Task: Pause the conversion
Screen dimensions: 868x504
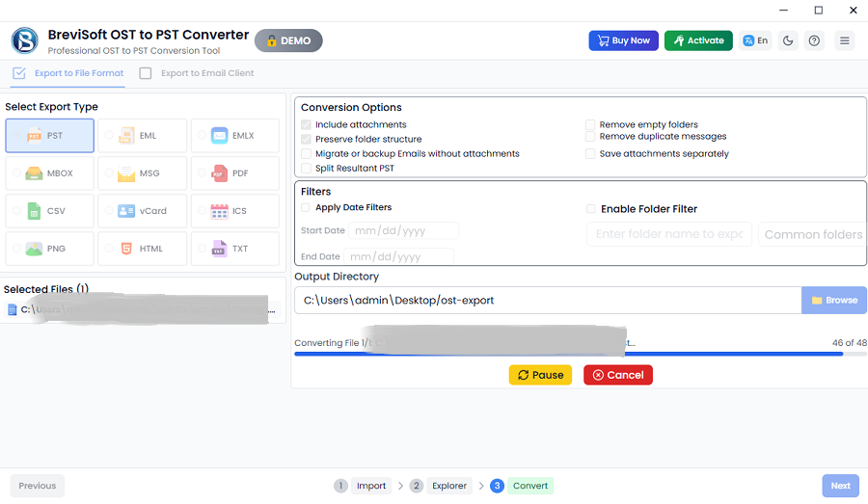Action: (540, 375)
